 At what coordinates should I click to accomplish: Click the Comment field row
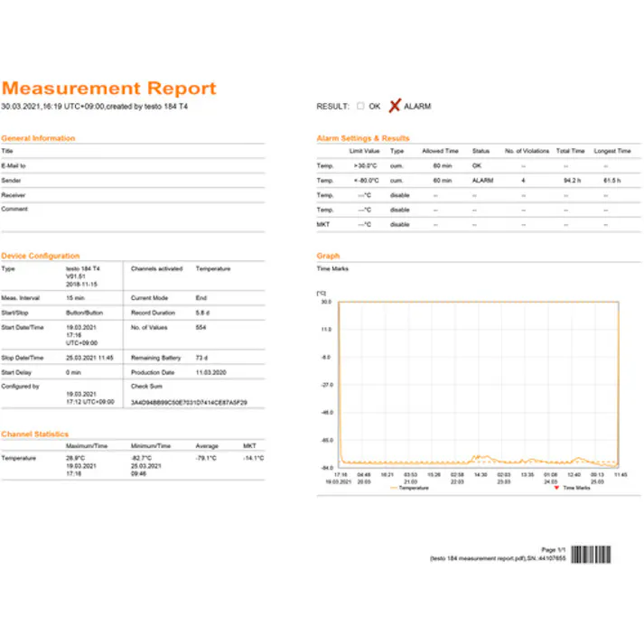tap(133, 210)
